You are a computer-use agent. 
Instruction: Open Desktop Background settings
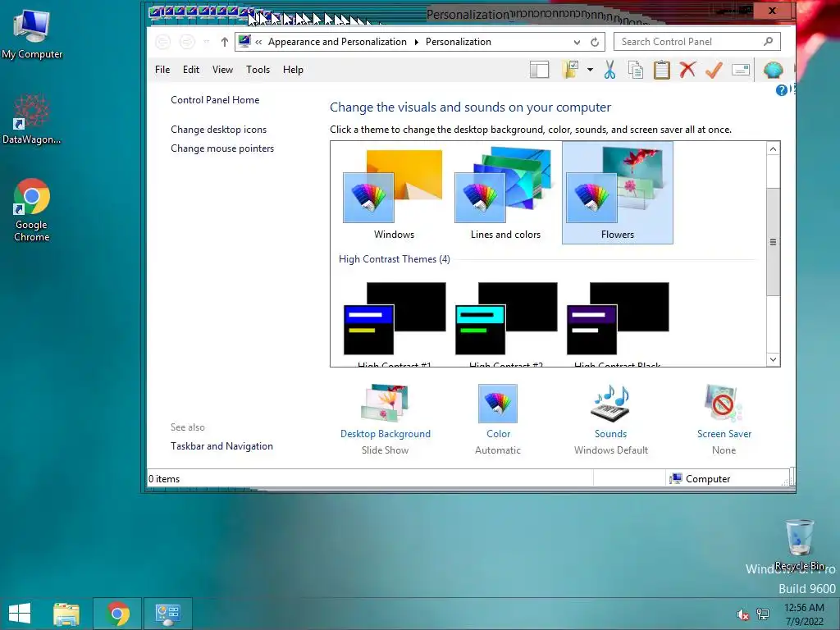click(x=386, y=419)
